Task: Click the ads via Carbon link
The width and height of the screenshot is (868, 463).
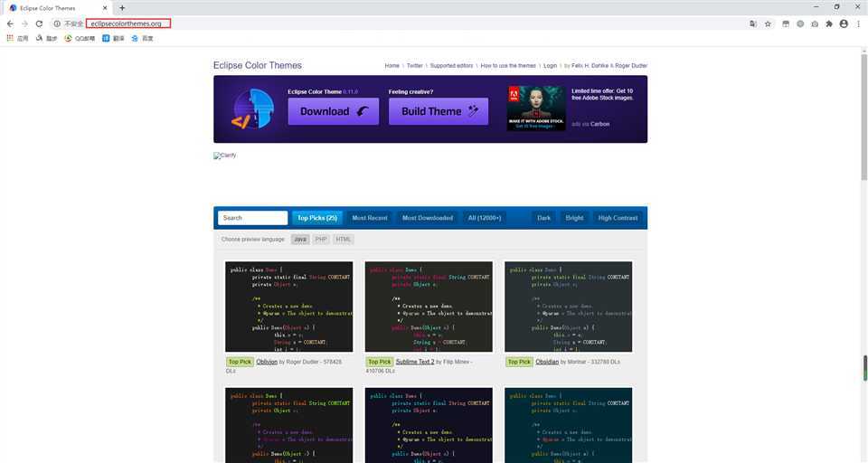Action: pyautogui.click(x=590, y=124)
